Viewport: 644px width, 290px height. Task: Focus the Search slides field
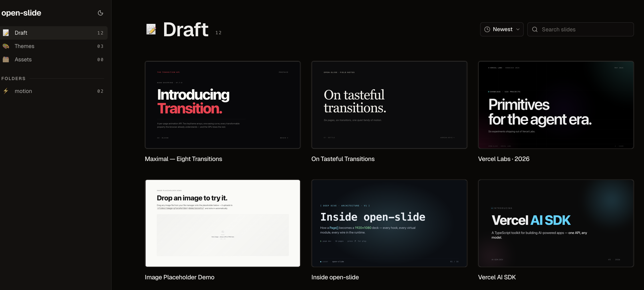pyautogui.click(x=580, y=29)
